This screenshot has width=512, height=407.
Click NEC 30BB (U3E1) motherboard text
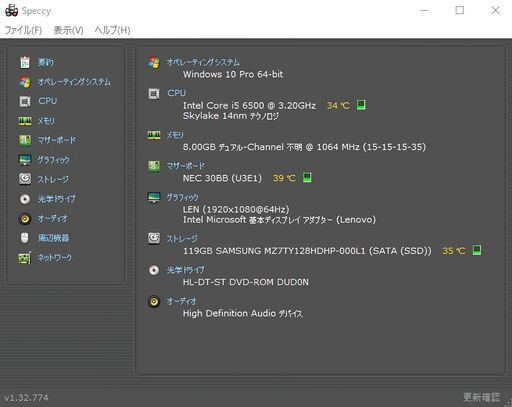[222, 178]
